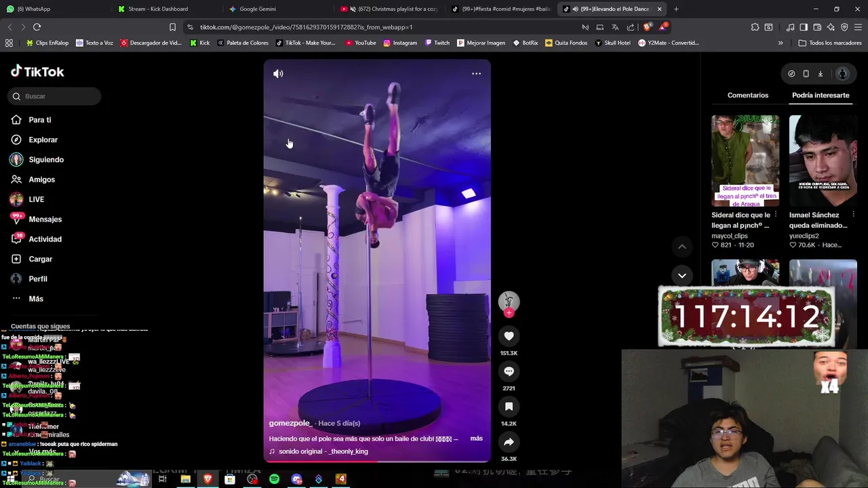868x488 pixels.
Task: Share the video with the arrow icon
Action: click(x=509, y=442)
